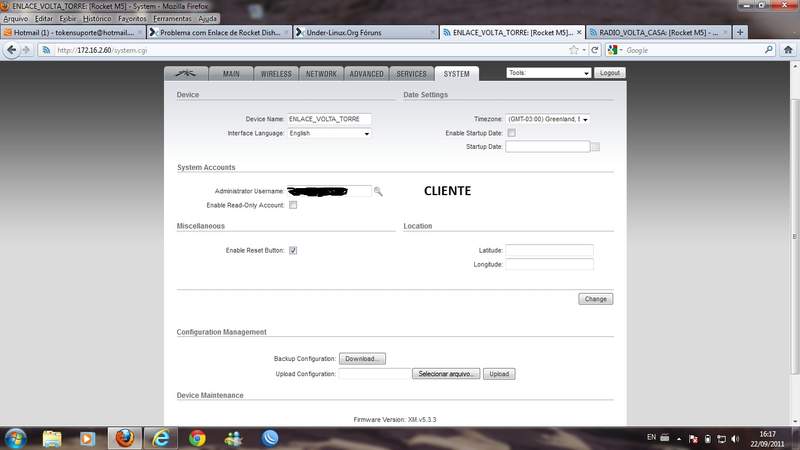
Task: Open Timezone dropdown
Action: pos(547,119)
